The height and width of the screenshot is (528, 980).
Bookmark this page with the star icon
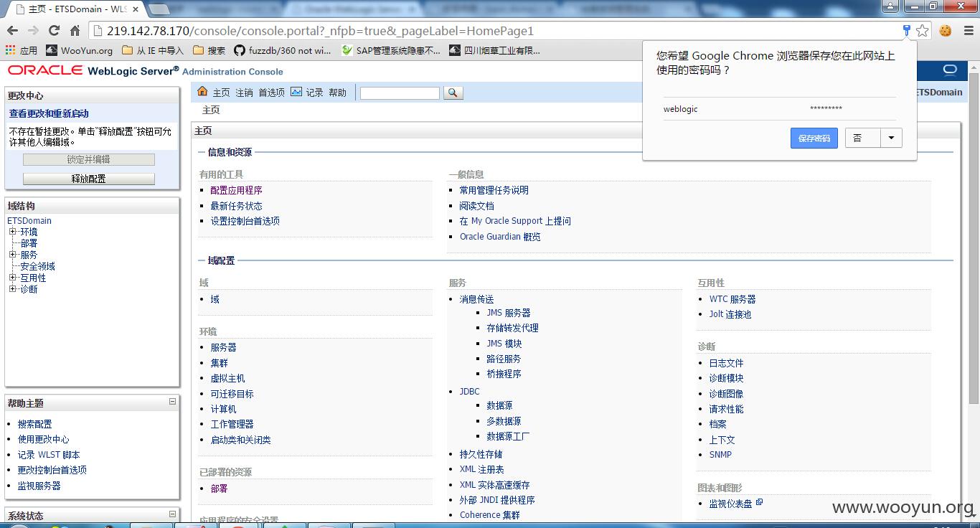(923, 31)
